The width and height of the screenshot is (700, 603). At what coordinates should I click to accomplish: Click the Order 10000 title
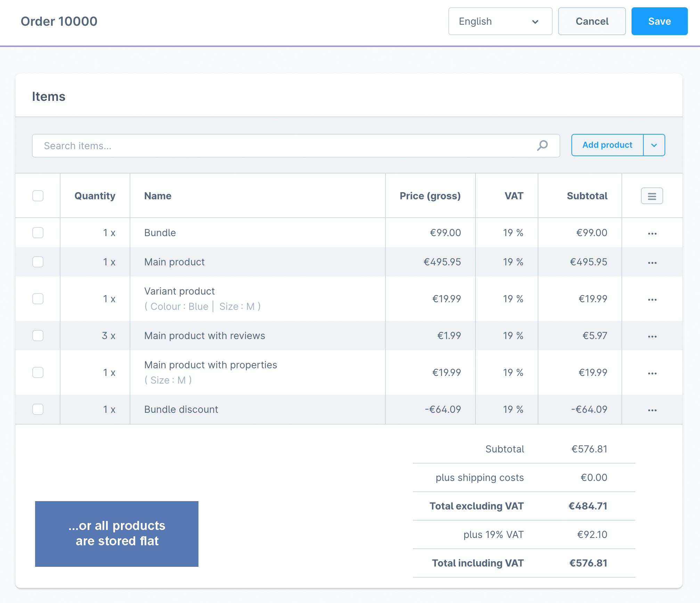point(59,21)
